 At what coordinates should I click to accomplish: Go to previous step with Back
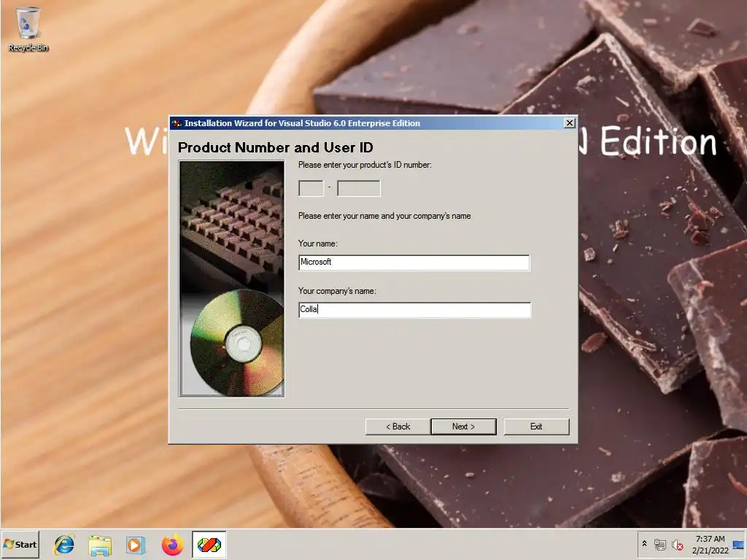point(398,427)
